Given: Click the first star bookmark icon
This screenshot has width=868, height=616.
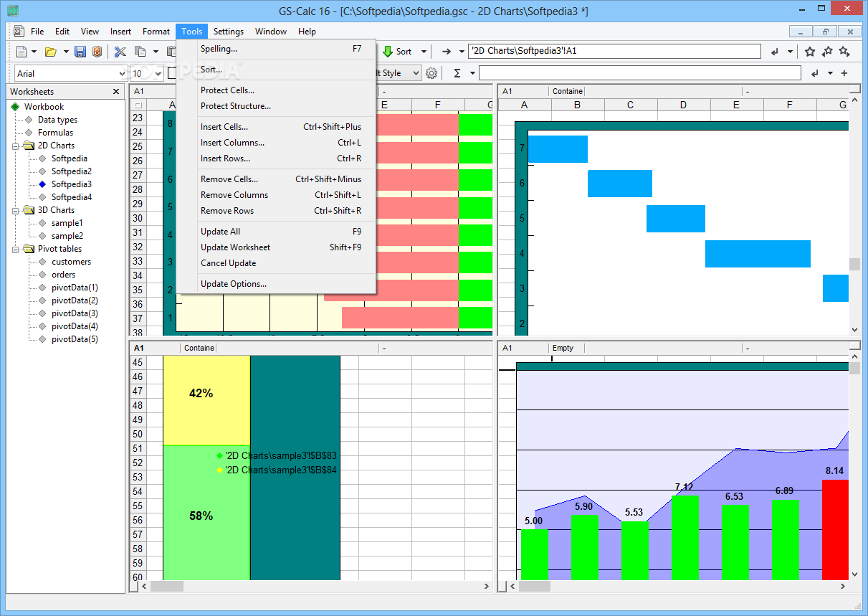Looking at the screenshot, I should click(810, 52).
